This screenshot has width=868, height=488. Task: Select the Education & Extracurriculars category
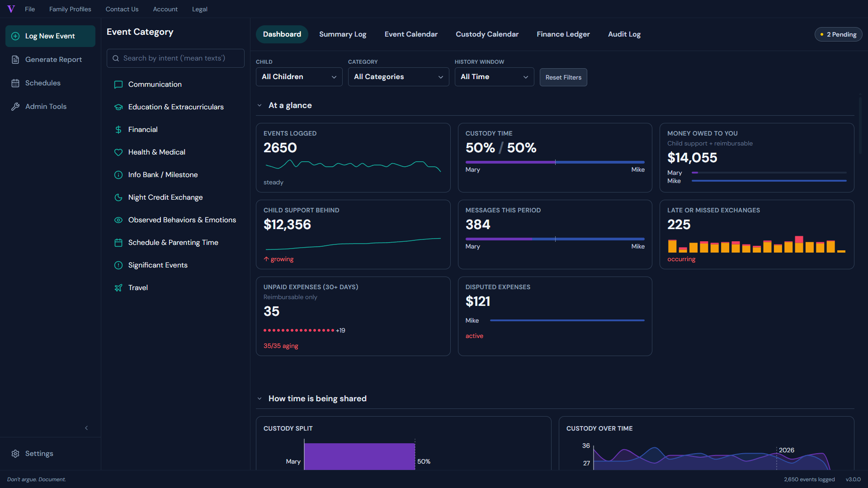click(175, 107)
